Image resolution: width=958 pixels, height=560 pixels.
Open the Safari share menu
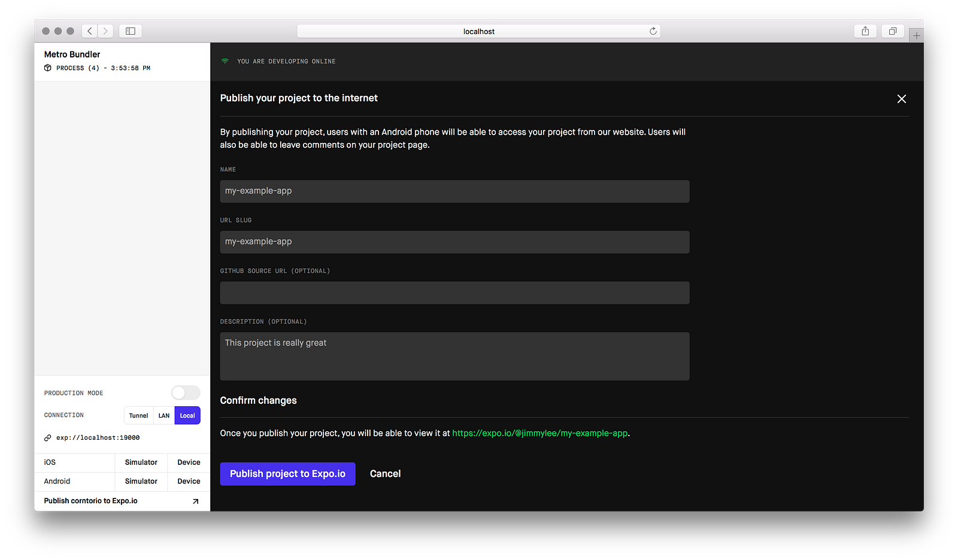[865, 31]
